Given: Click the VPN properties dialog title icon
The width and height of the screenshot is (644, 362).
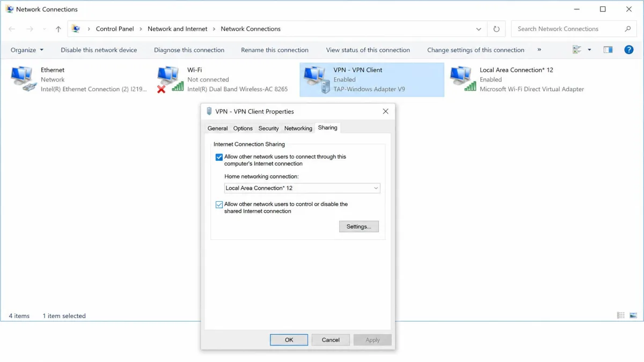Looking at the screenshot, I should 209,112.
